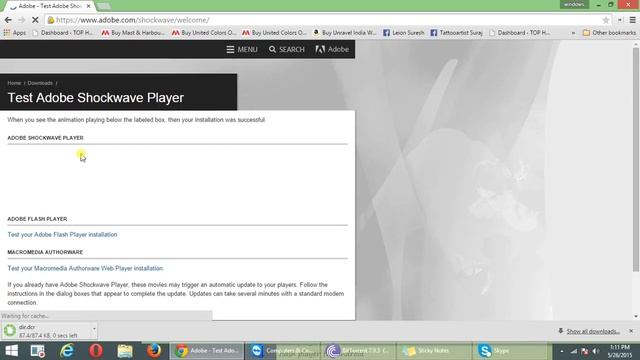
Task: Click Test your Macromedia Authorware Web Player installation
Action: click(x=85, y=268)
